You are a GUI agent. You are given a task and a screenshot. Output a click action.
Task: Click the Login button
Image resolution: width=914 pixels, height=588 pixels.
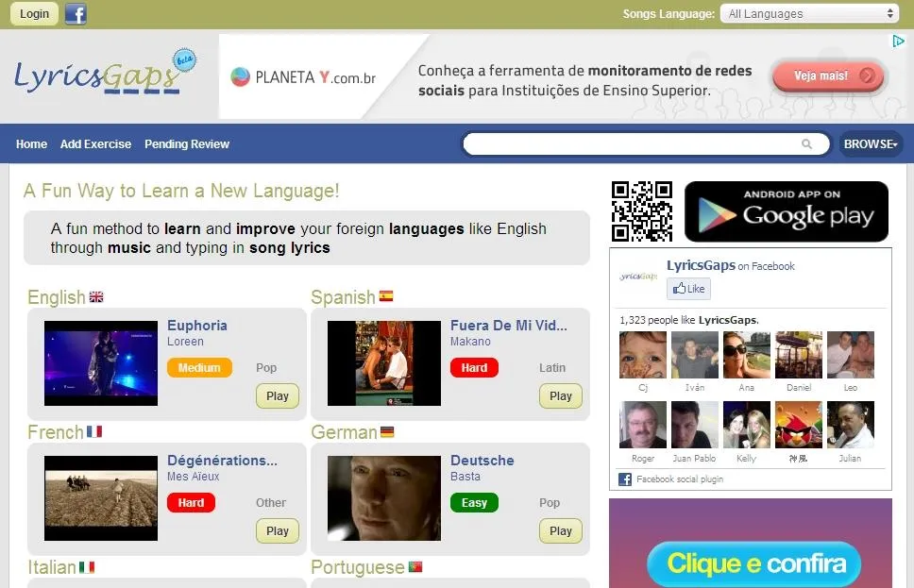pos(34,13)
